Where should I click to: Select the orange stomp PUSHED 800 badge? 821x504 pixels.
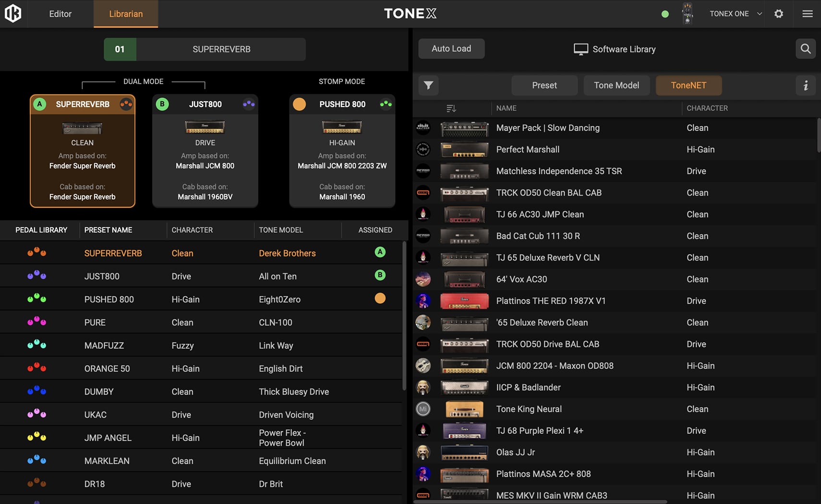pos(299,104)
